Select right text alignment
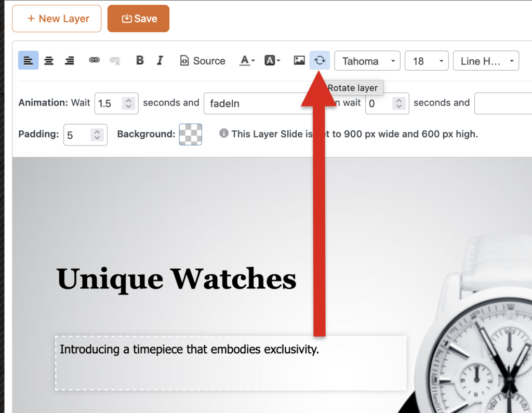 coord(69,60)
